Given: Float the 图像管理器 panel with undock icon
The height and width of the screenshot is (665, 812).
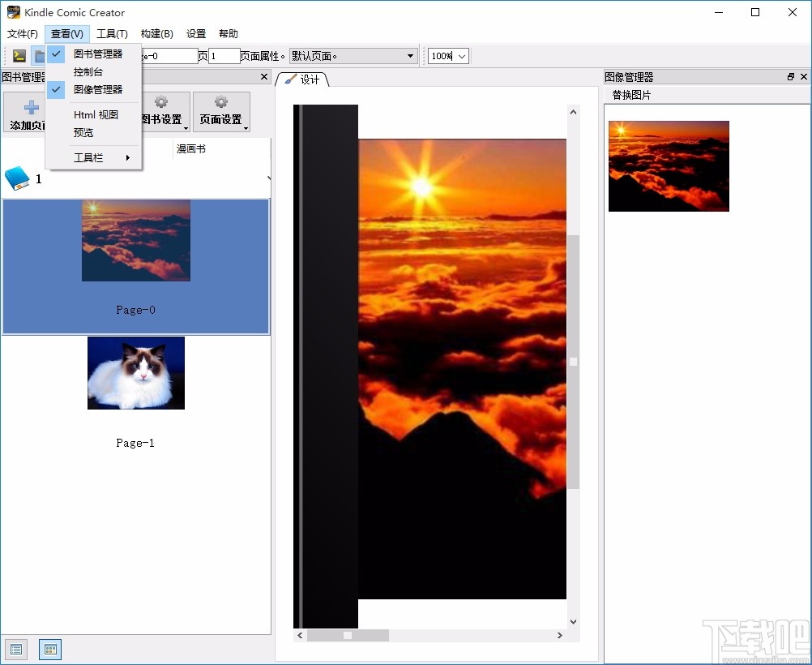Looking at the screenshot, I should tap(791, 77).
